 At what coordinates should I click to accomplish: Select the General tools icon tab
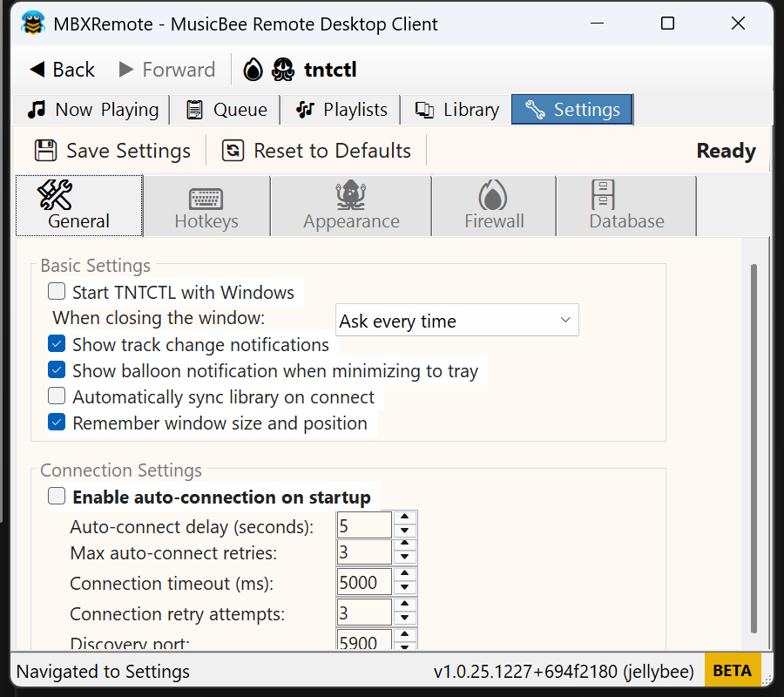click(x=79, y=206)
